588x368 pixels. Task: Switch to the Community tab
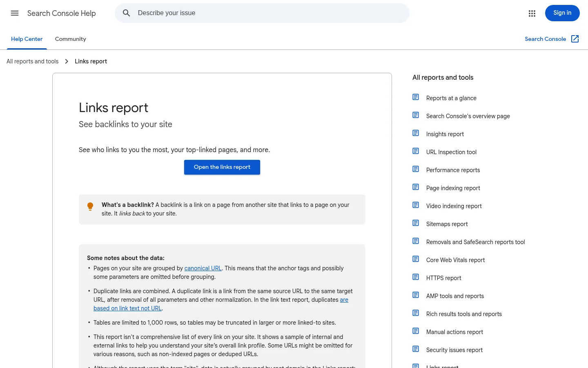pyautogui.click(x=71, y=39)
